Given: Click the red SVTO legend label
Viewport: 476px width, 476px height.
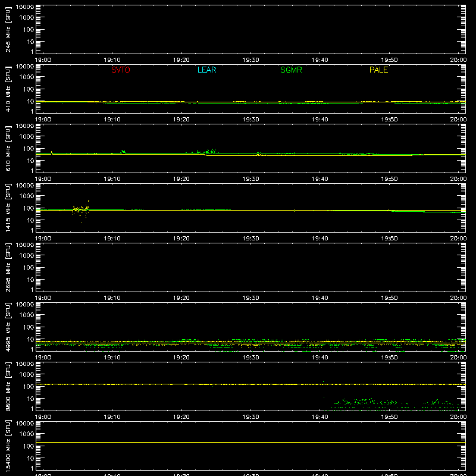Looking at the screenshot, I should (x=121, y=70).
